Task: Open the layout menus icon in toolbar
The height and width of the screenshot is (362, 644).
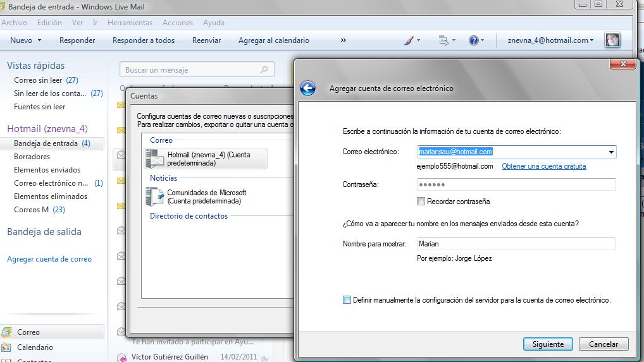Action: point(443,40)
